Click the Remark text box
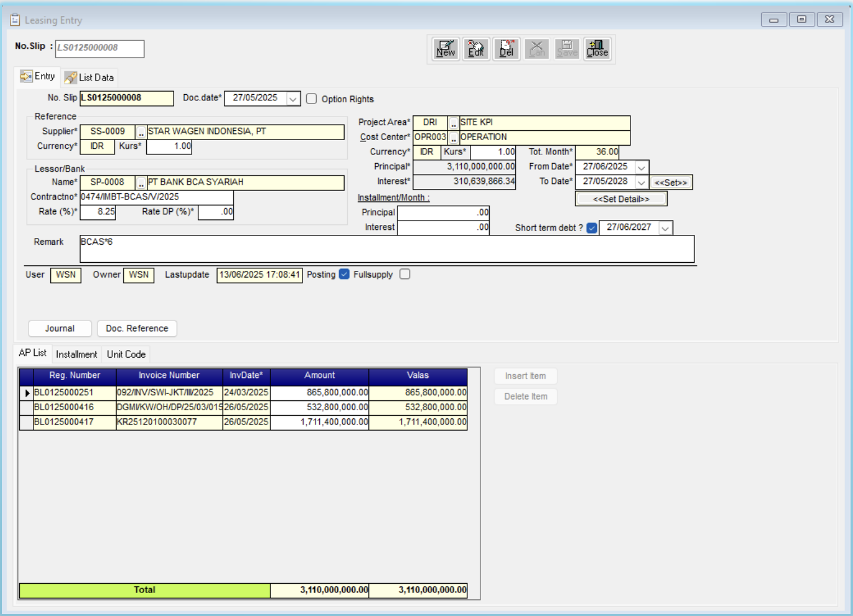The width and height of the screenshot is (853, 616). pos(387,249)
